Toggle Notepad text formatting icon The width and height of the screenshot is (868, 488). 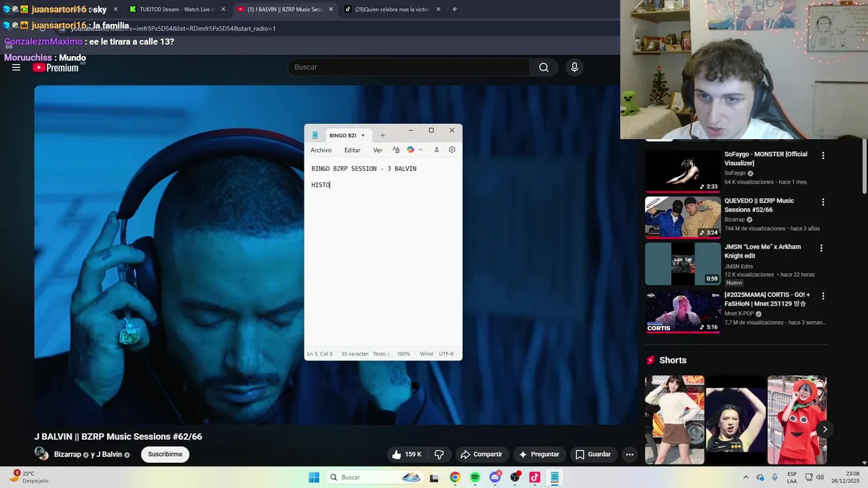(396, 150)
